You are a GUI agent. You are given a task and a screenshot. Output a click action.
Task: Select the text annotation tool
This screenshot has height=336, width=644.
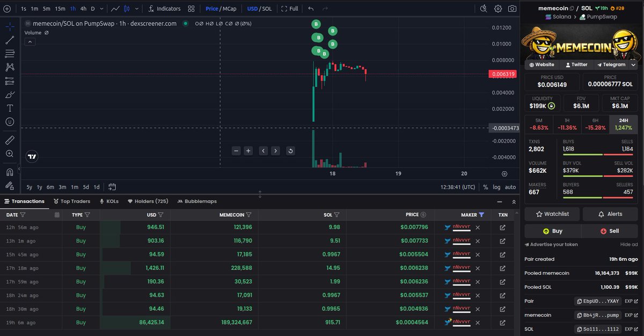(x=10, y=108)
